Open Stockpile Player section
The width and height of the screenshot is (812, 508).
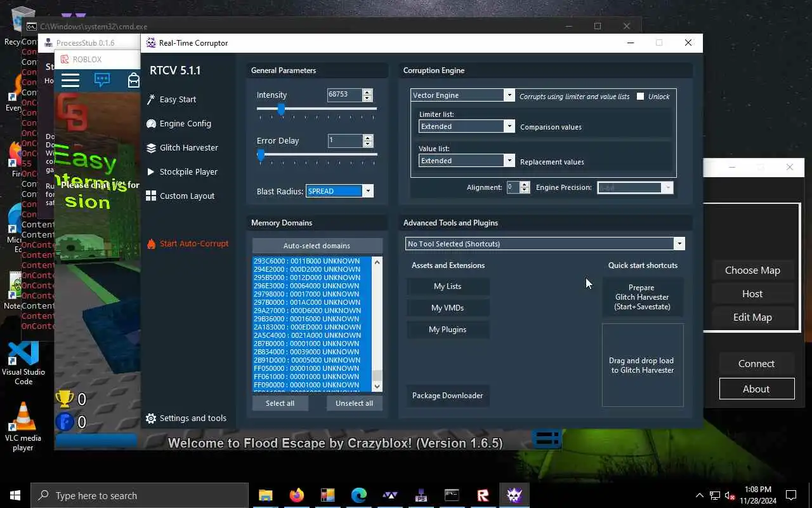click(x=188, y=172)
